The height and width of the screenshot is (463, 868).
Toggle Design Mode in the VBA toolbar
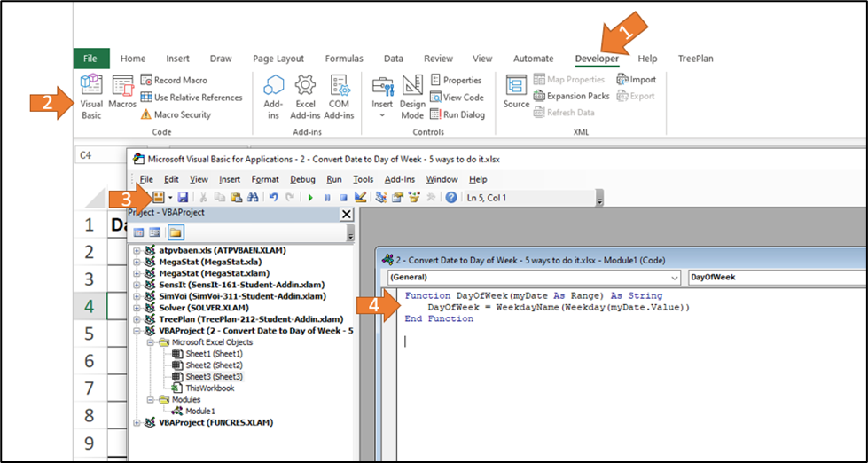pos(360,197)
